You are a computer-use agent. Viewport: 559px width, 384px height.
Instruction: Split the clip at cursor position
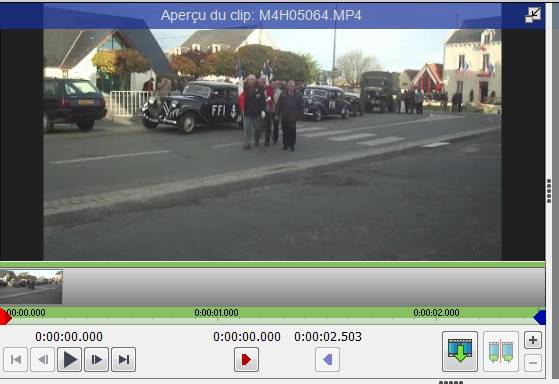[501, 351]
